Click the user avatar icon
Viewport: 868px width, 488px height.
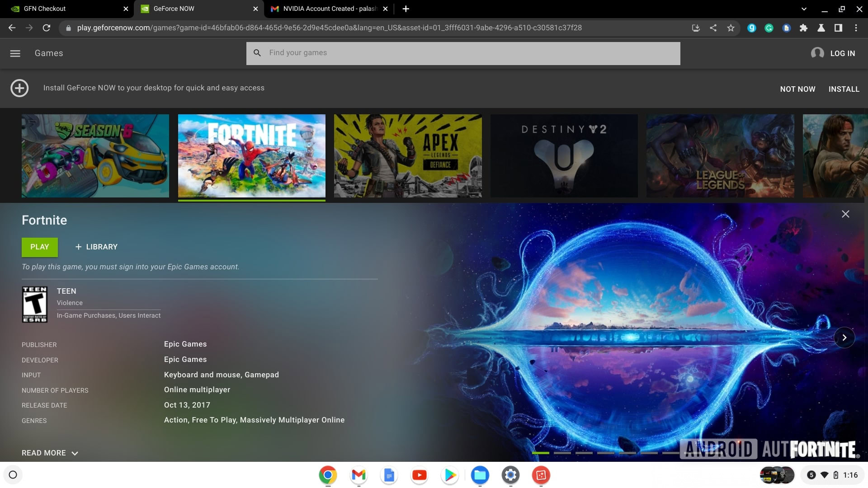pyautogui.click(x=817, y=53)
